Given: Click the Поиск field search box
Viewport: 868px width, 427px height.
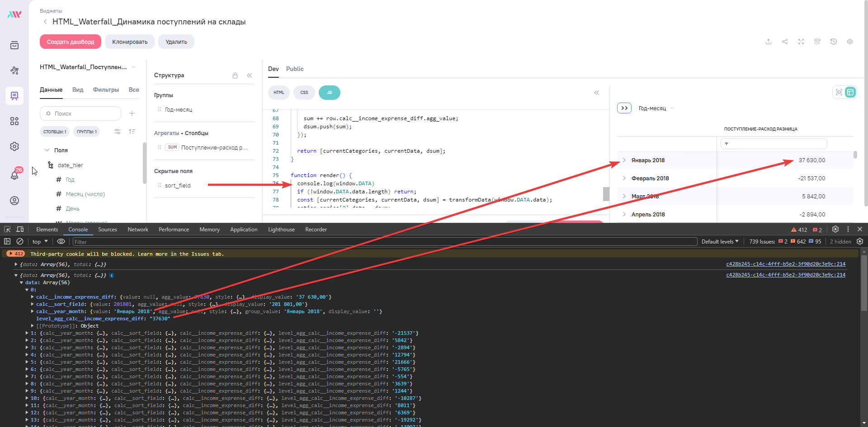Looking at the screenshot, I should [x=80, y=113].
